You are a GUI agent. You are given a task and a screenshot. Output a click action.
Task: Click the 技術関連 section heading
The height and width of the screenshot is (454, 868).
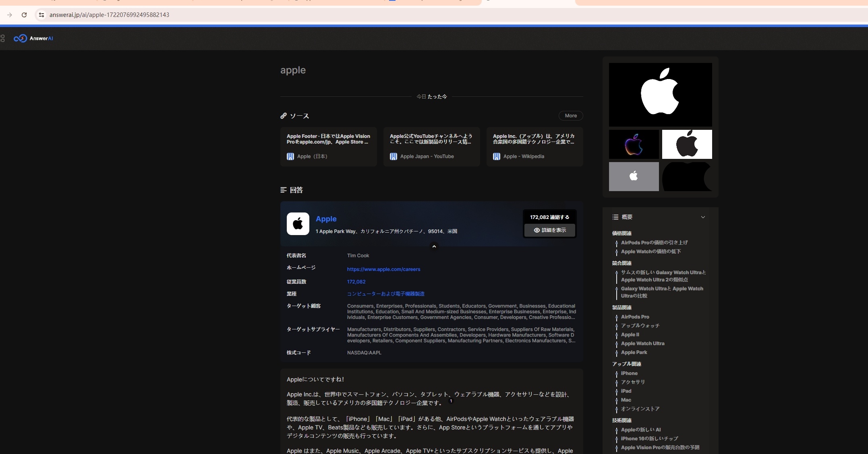[x=622, y=421]
